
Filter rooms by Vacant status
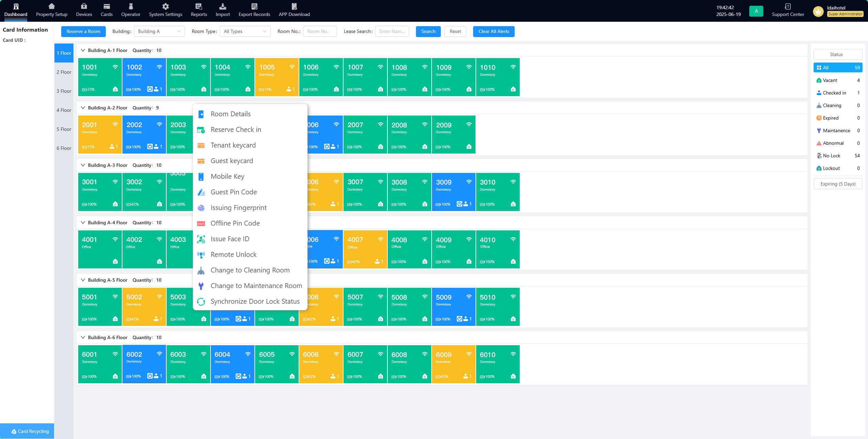(830, 80)
